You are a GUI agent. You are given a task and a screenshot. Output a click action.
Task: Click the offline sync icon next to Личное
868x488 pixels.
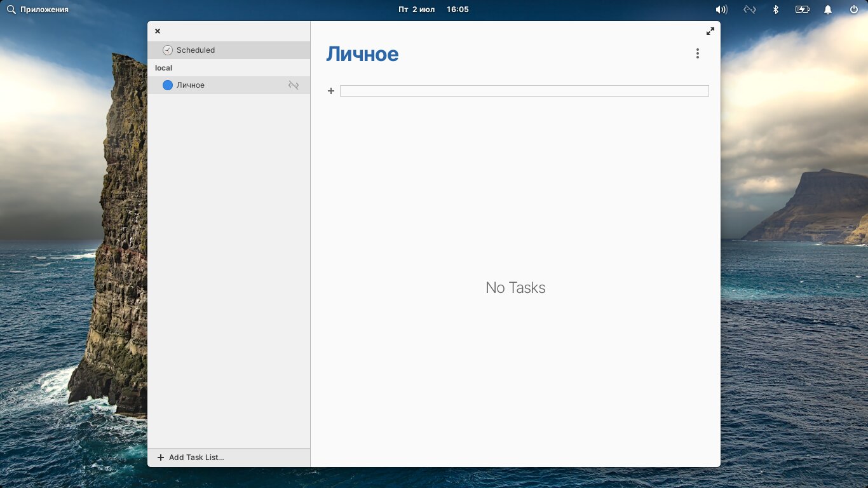294,85
